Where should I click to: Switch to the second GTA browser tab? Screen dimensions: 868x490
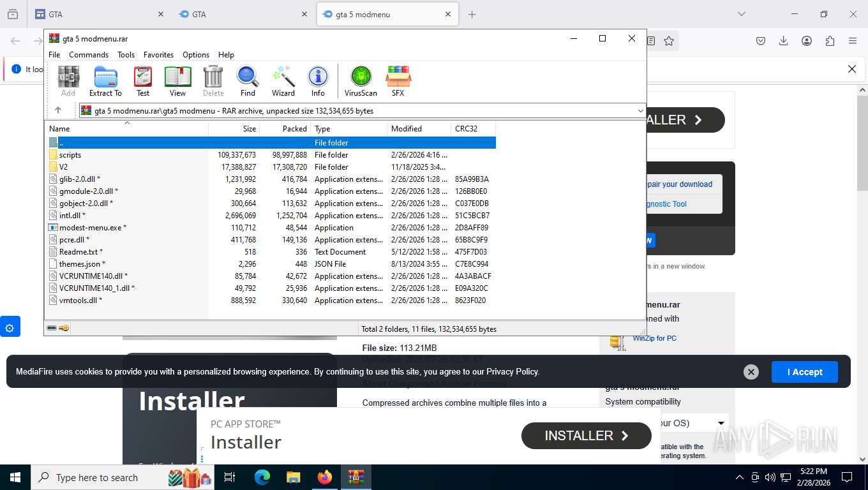(x=243, y=14)
